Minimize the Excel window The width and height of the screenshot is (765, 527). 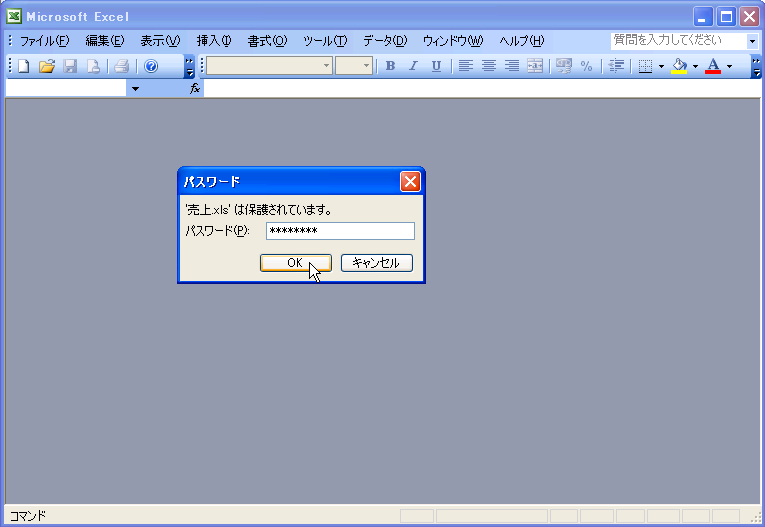tap(703, 17)
